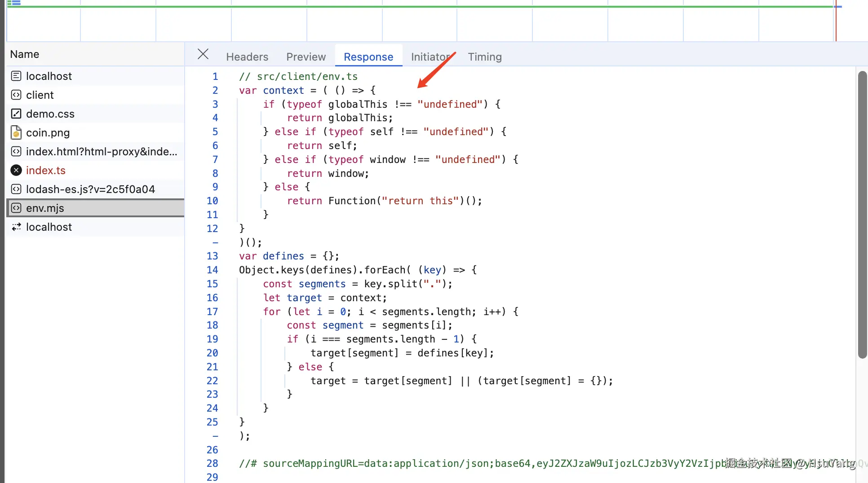Select the env.mjs request
868x483 pixels.
[95, 208]
